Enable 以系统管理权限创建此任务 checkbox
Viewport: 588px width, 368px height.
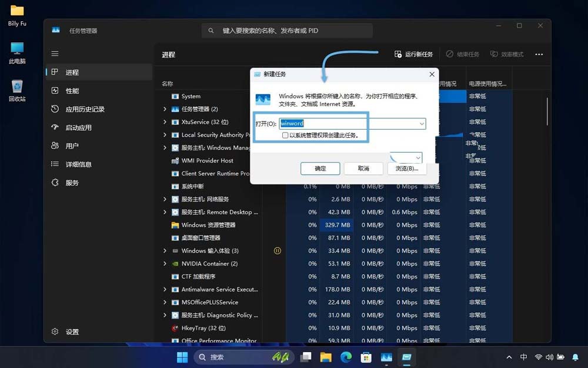285,135
